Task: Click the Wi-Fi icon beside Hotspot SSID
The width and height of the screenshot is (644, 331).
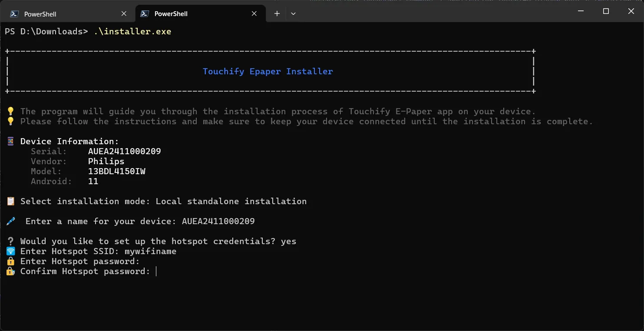Action: point(11,251)
